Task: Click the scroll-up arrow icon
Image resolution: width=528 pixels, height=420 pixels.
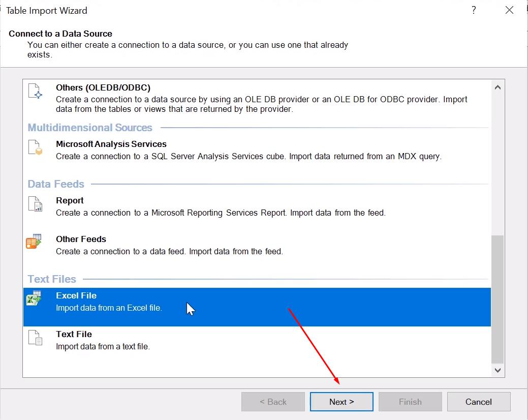Action: 498,87
